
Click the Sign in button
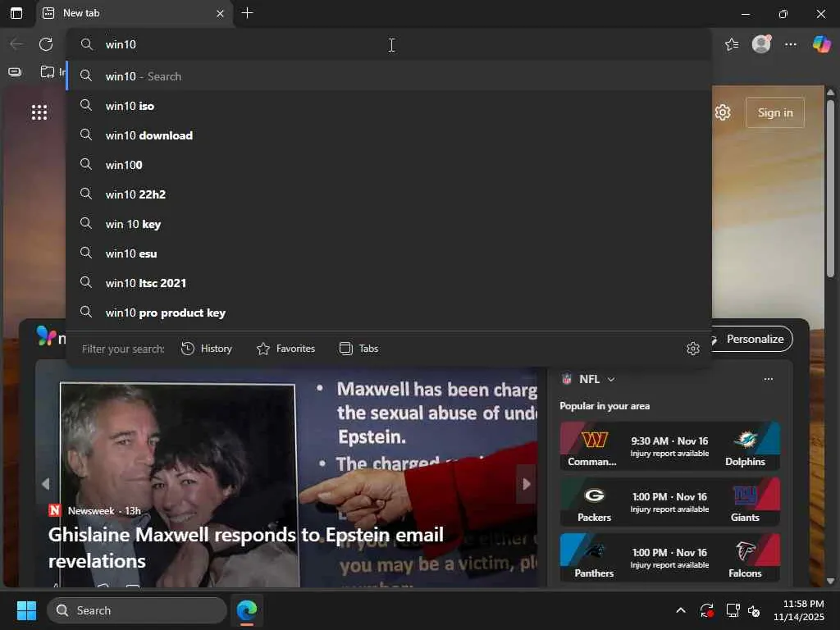coord(774,112)
